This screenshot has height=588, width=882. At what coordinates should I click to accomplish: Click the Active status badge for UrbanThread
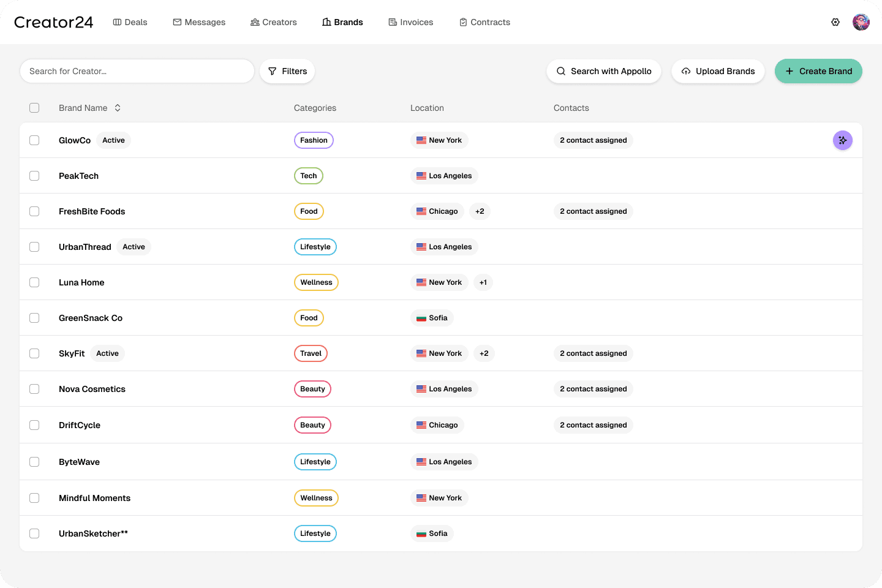pyautogui.click(x=134, y=247)
